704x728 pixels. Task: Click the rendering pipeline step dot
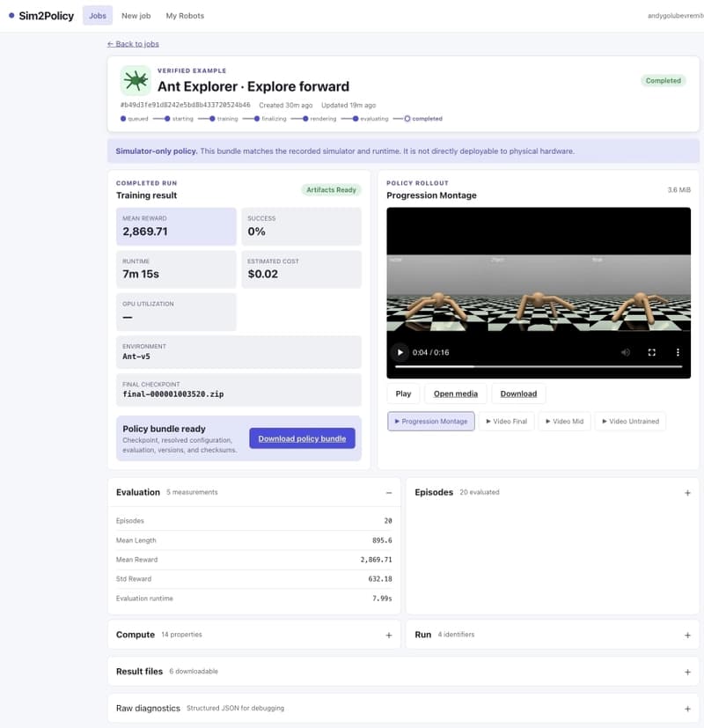(x=305, y=118)
